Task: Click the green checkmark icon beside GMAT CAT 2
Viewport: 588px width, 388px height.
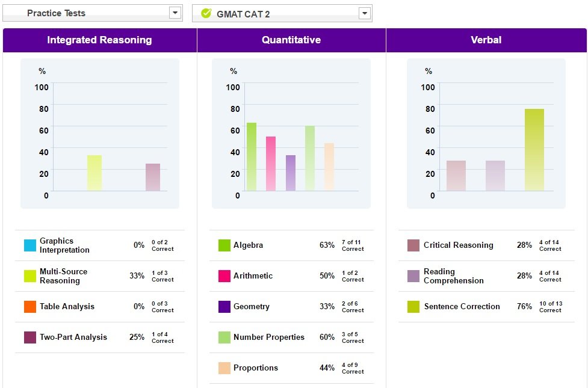Action: click(x=206, y=13)
